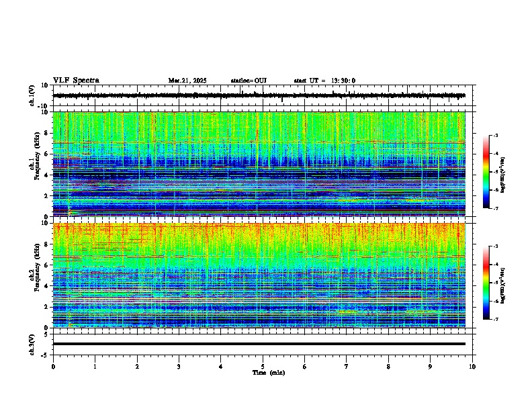Click the ch.1 voltage waveform trace
The width and height of the screenshot is (532, 411).
259,95
